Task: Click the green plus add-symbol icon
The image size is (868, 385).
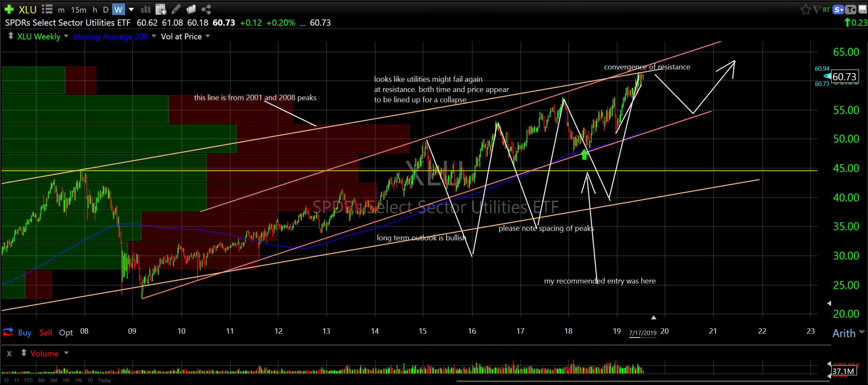Action: pyautogui.click(x=9, y=9)
